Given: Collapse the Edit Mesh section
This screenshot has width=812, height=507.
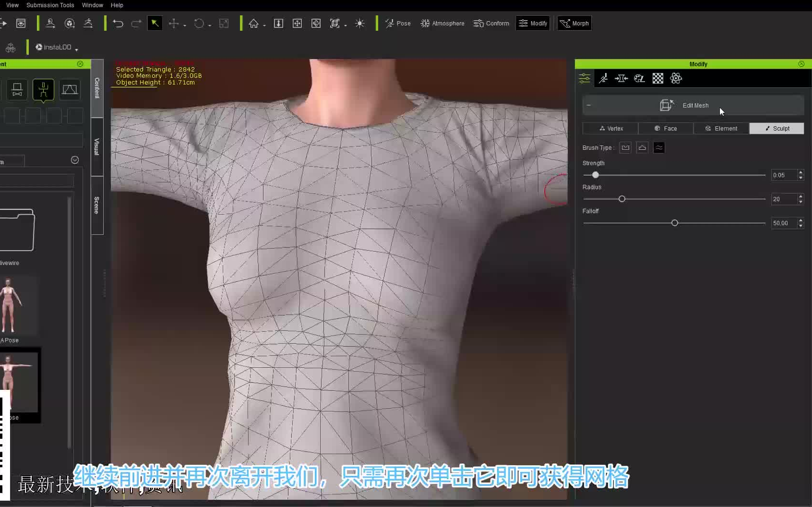Looking at the screenshot, I should pyautogui.click(x=588, y=105).
